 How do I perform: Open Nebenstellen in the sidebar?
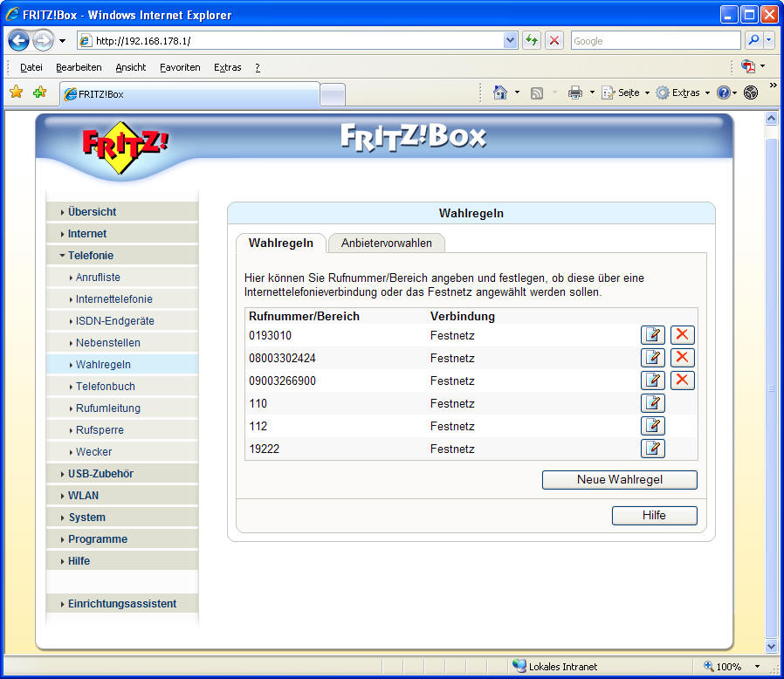click(122, 342)
